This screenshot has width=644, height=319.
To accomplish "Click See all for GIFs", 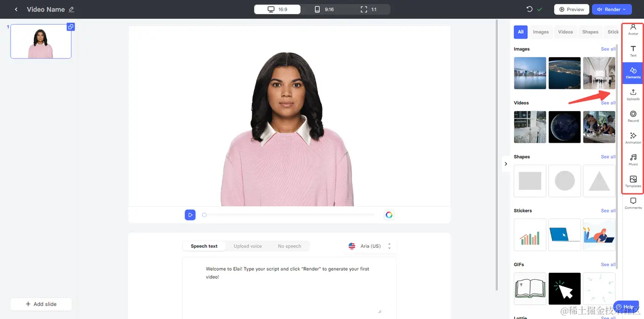I will [608, 265].
